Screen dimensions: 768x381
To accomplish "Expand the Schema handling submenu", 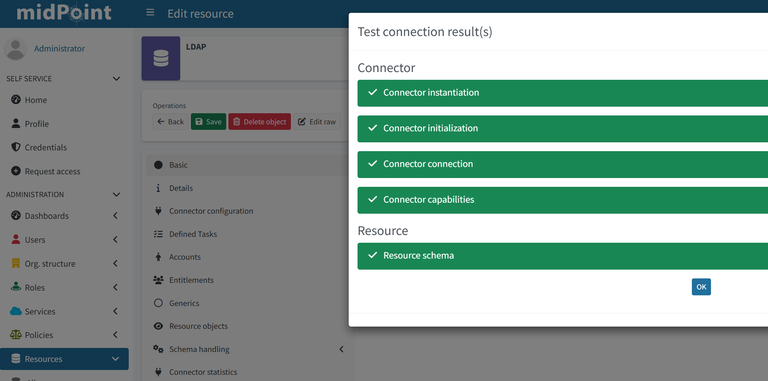I will tap(341, 349).
